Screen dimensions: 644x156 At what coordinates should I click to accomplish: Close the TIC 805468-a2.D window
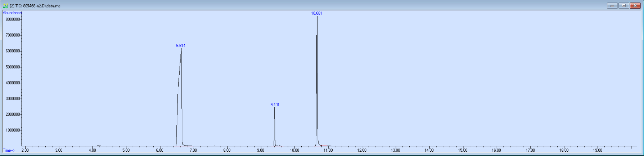click(635, 6)
